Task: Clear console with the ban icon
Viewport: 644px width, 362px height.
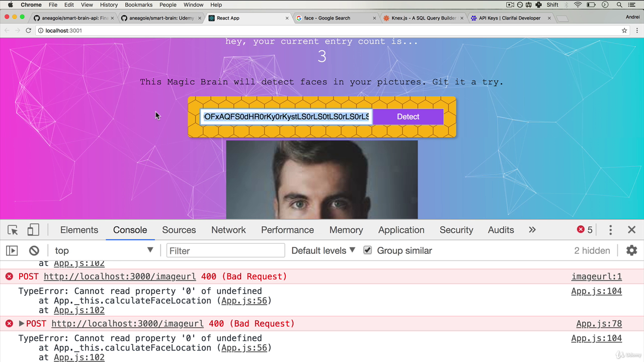Action: [34, 250]
